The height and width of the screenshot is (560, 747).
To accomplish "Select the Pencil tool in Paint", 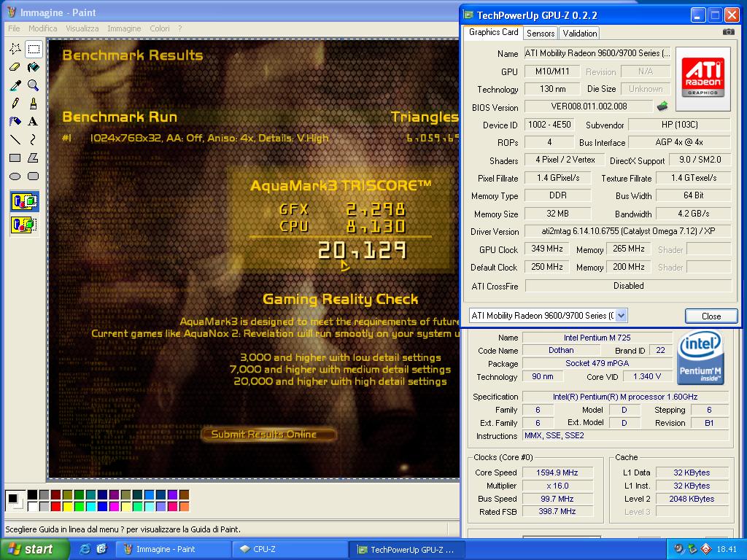I will coord(15,104).
